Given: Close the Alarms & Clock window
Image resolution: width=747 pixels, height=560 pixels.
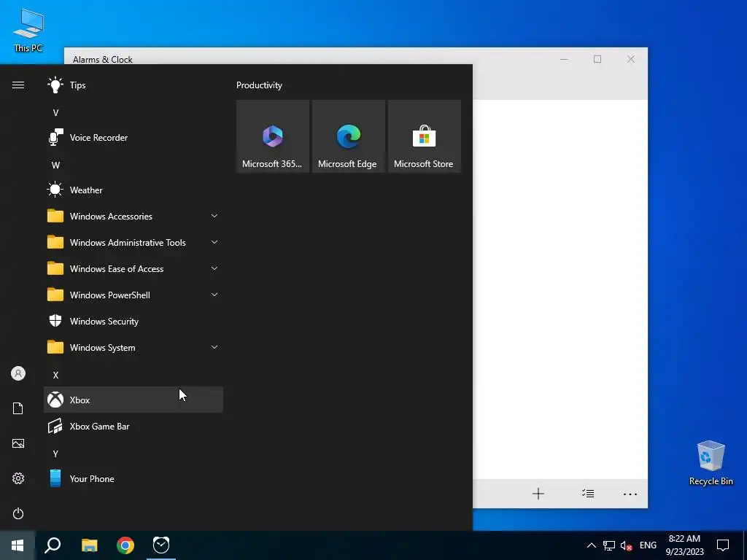Looking at the screenshot, I should coord(631,59).
